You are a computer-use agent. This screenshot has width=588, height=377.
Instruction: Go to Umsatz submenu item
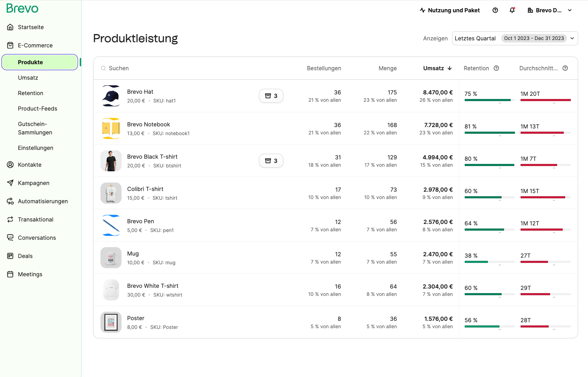(x=28, y=78)
